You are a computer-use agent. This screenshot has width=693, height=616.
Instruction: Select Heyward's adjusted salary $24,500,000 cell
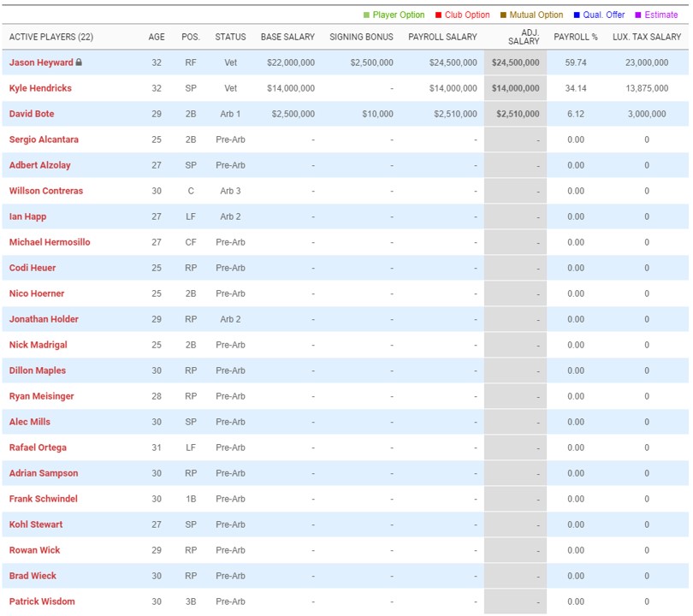point(515,62)
